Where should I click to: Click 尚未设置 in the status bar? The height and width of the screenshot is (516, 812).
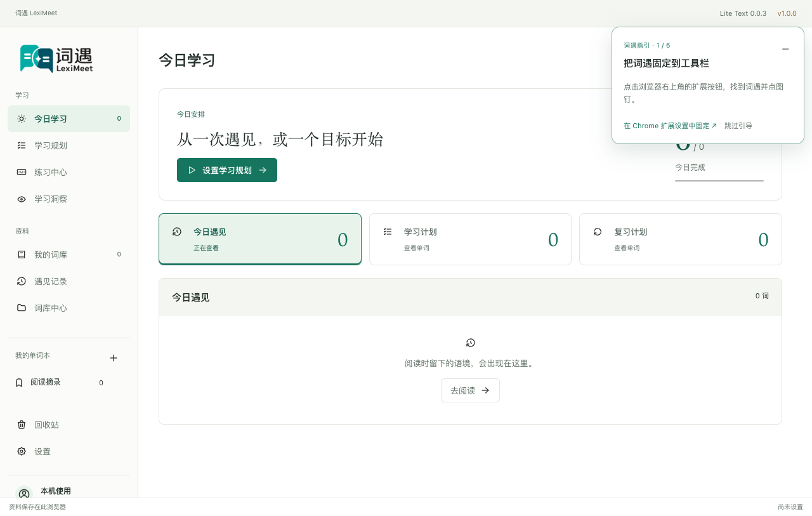coord(790,507)
